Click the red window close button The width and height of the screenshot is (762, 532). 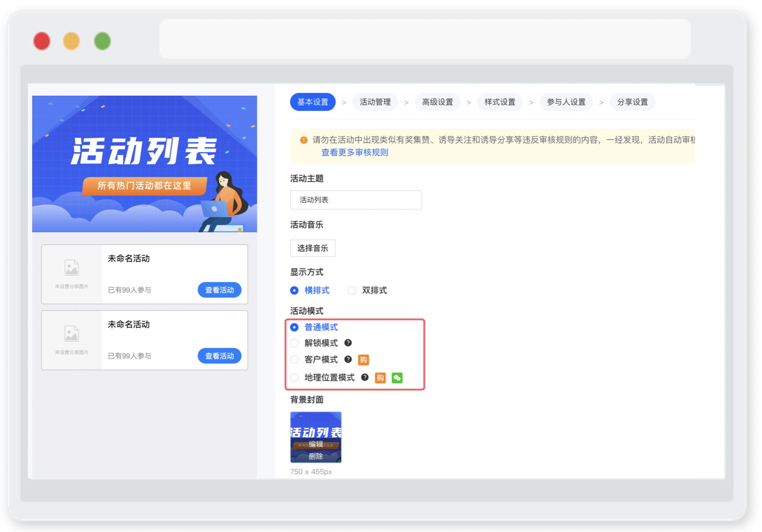point(42,41)
